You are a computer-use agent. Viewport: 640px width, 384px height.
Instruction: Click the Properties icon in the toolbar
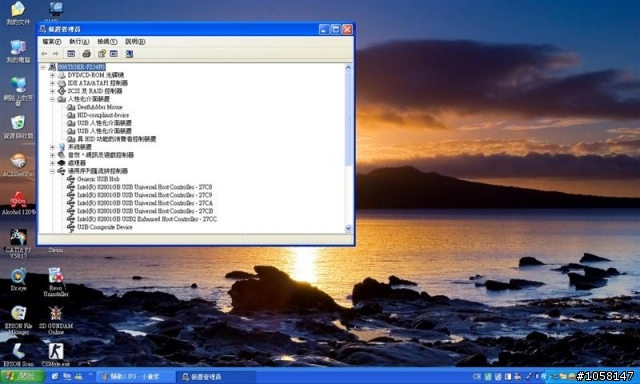point(102,53)
